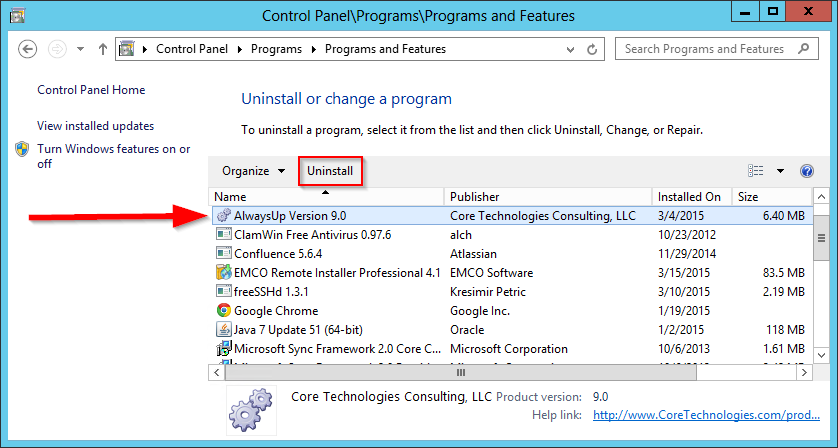This screenshot has width=838, height=448.
Task: Sort by the Publisher column header
Action: pyautogui.click(x=548, y=197)
